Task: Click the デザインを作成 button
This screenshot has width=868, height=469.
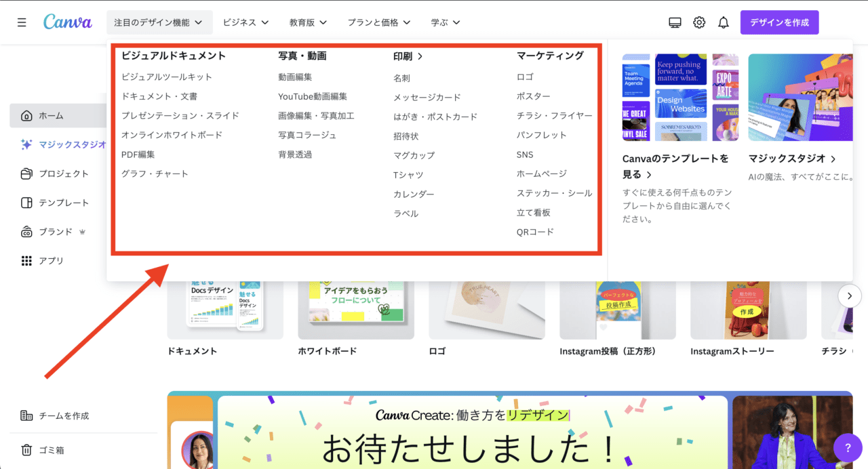Action: 779,22
